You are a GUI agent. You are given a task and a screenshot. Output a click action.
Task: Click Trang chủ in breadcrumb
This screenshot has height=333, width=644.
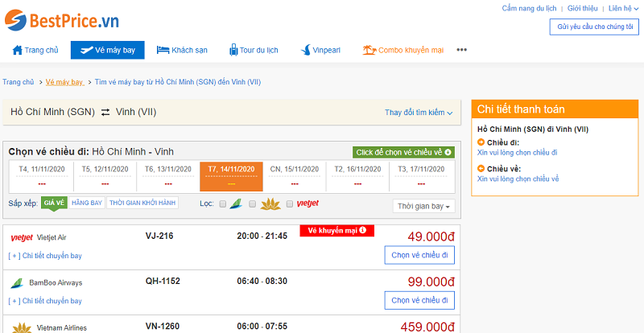point(18,82)
